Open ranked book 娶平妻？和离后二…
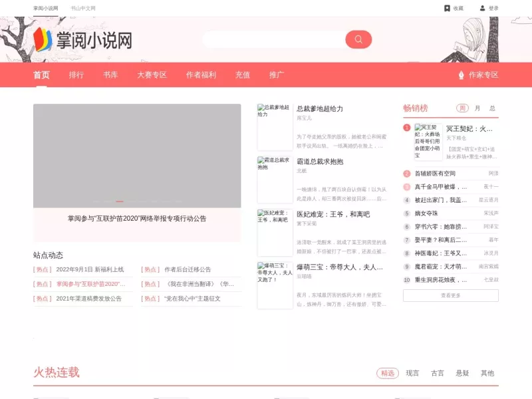532x399 pixels. (441, 240)
